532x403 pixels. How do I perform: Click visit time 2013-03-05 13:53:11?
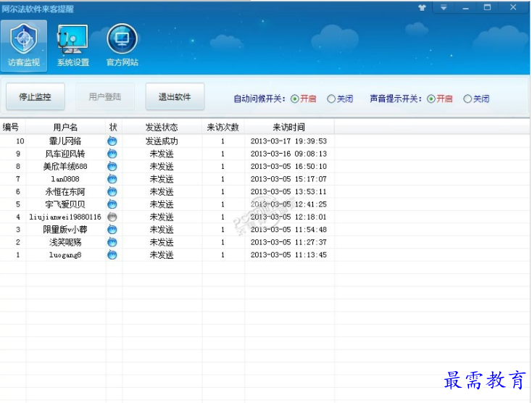(x=288, y=191)
